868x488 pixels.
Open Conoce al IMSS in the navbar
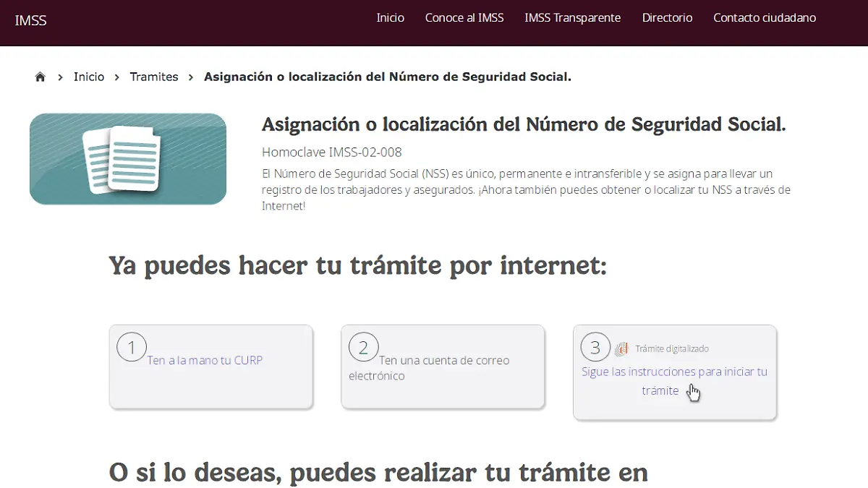[x=464, y=17]
